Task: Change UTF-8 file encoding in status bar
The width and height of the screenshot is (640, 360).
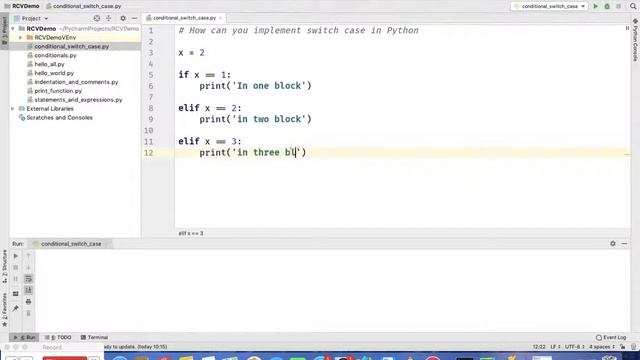Action: click(575, 347)
